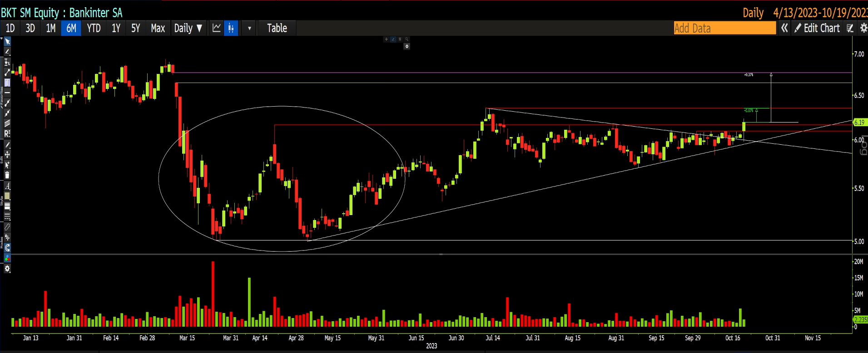The width and height of the screenshot is (868, 353).
Task: Open the line thickness dropdown
Action: pos(7,206)
